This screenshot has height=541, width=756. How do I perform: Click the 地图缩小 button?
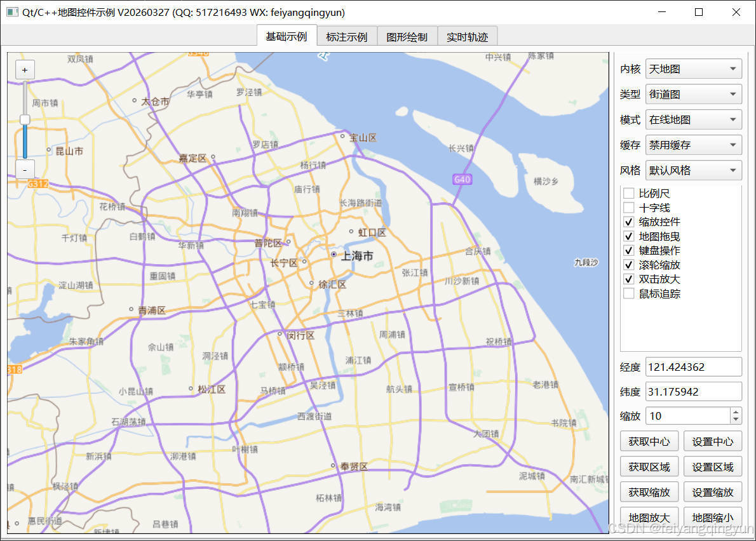tap(713, 518)
